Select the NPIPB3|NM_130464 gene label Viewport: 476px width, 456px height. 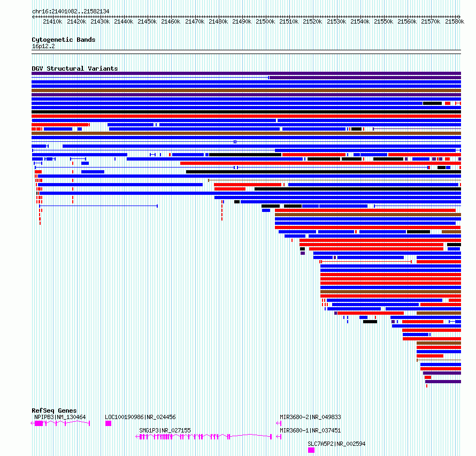coord(60,417)
